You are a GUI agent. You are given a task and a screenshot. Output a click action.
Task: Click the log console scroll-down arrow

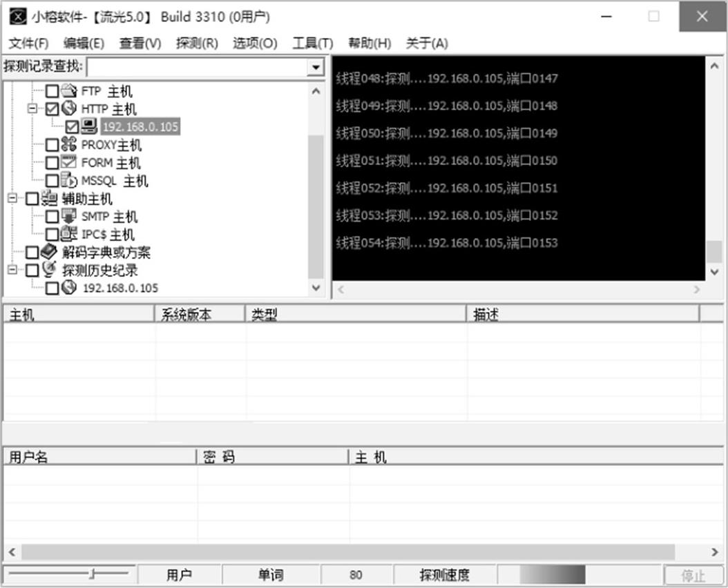coord(715,272)
